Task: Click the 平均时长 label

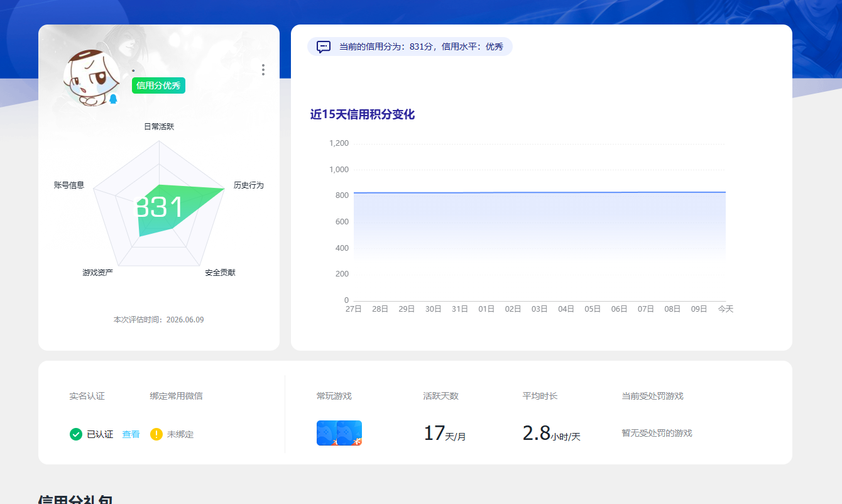Action: (540, 396)
